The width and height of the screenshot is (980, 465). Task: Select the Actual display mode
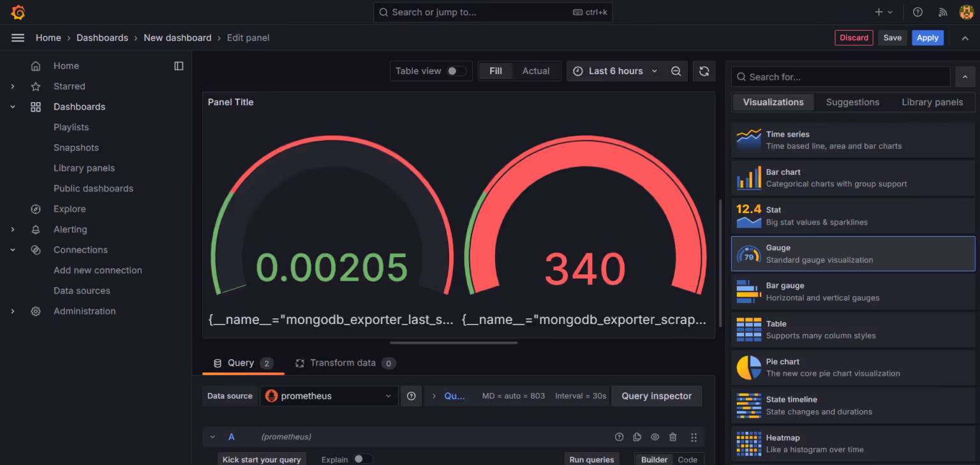536,71
